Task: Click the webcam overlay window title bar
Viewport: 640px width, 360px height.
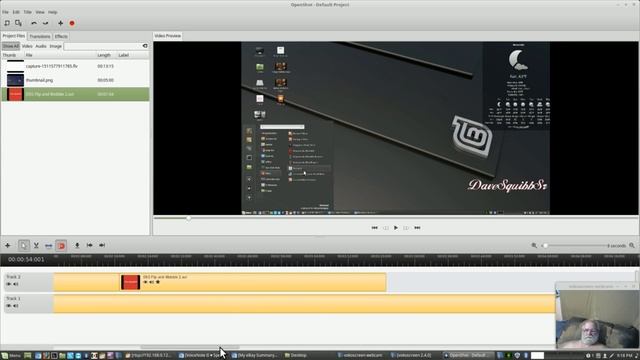Action: pyautogui.click(x=597, y=286)
